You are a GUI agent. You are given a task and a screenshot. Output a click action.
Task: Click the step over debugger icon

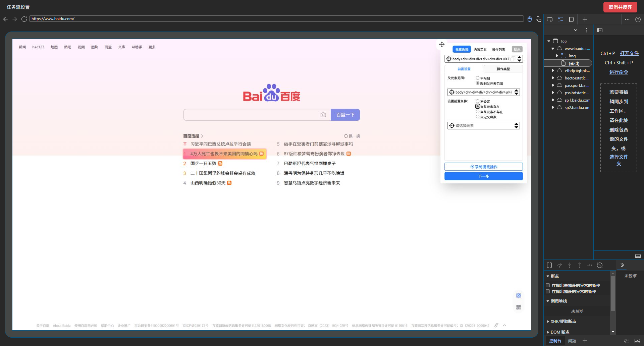coord(559,265)
